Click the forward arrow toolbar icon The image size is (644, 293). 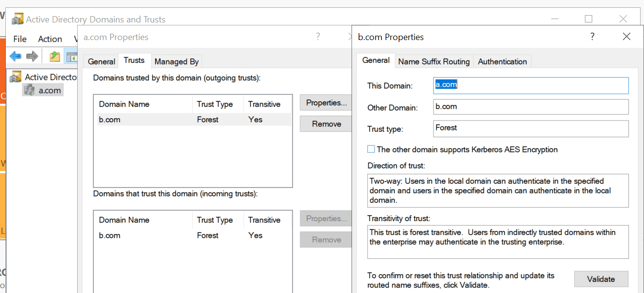[32, 57]
